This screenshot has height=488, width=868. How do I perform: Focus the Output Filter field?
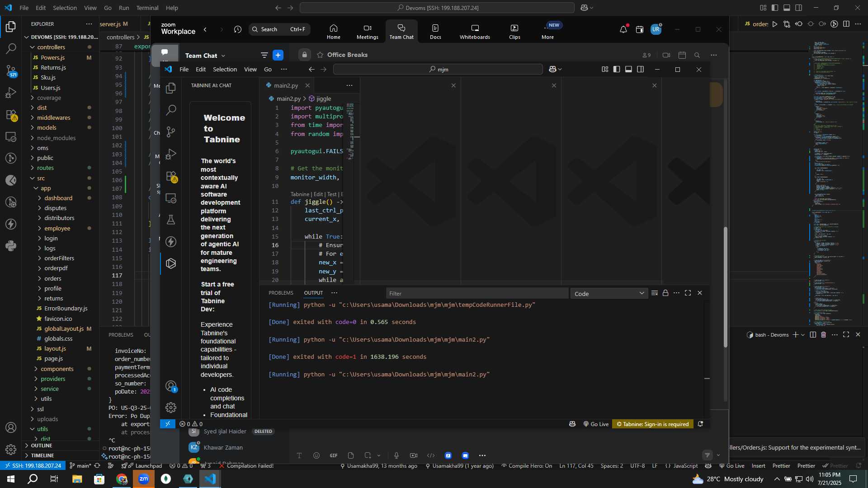(477, 293)
